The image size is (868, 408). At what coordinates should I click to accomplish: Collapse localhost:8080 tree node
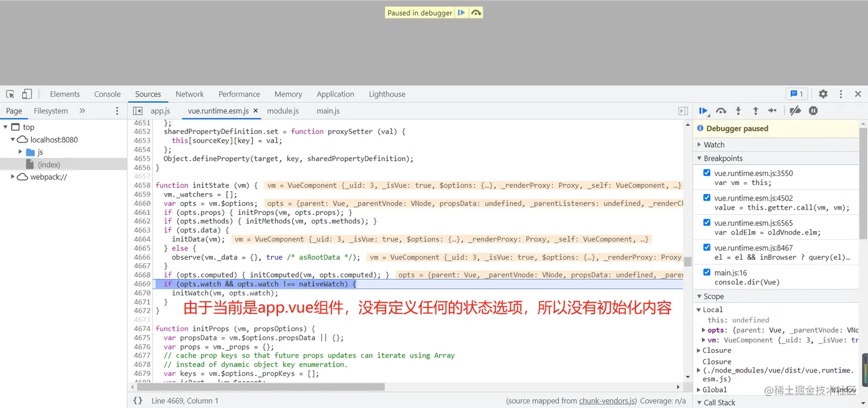(x=13, y=140)
